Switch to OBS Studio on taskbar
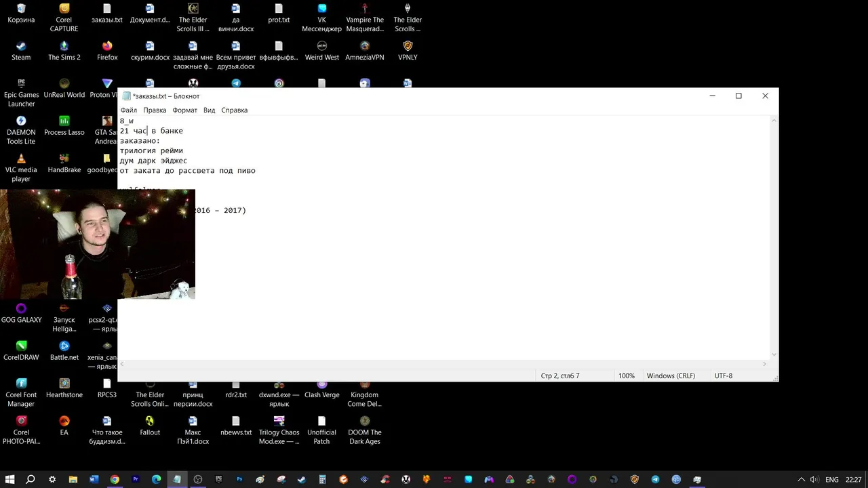The width and height of the screenshot is (868, 488). (198, 479)
